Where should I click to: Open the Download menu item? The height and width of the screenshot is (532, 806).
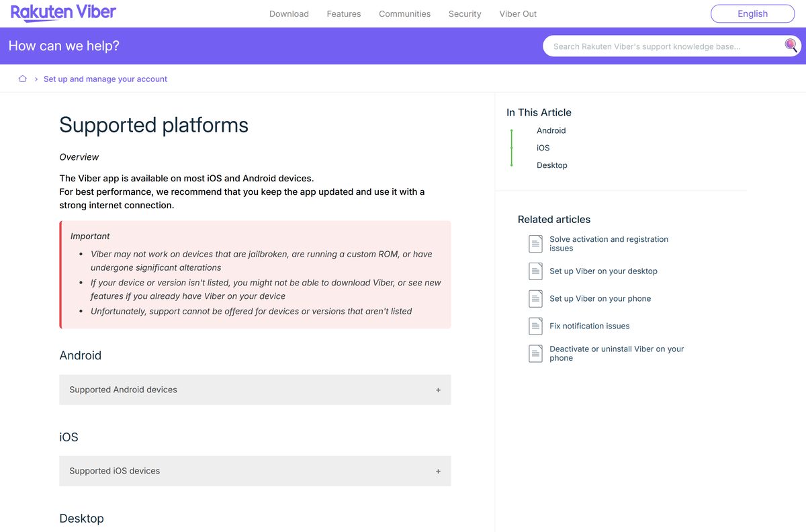(x=289, y=13)
